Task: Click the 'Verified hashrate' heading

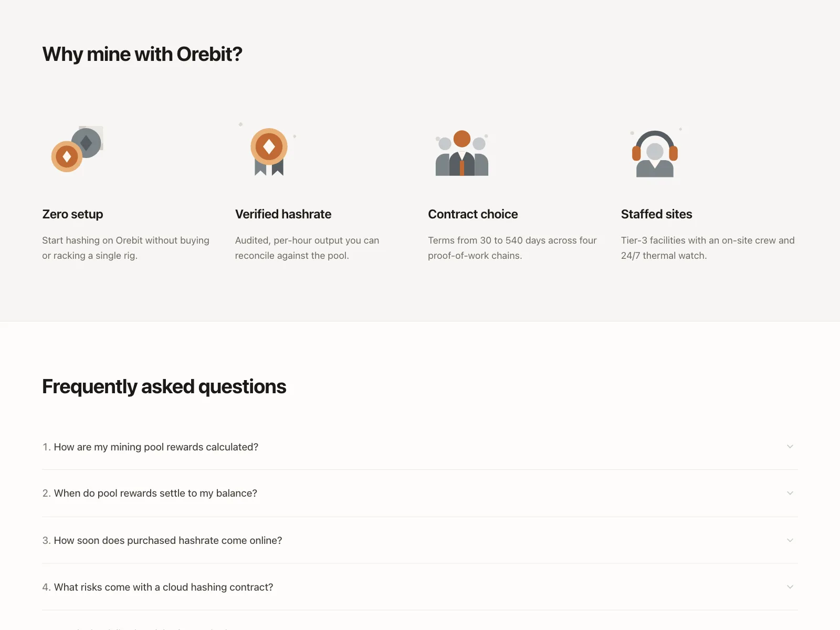Action: [283, 214]
